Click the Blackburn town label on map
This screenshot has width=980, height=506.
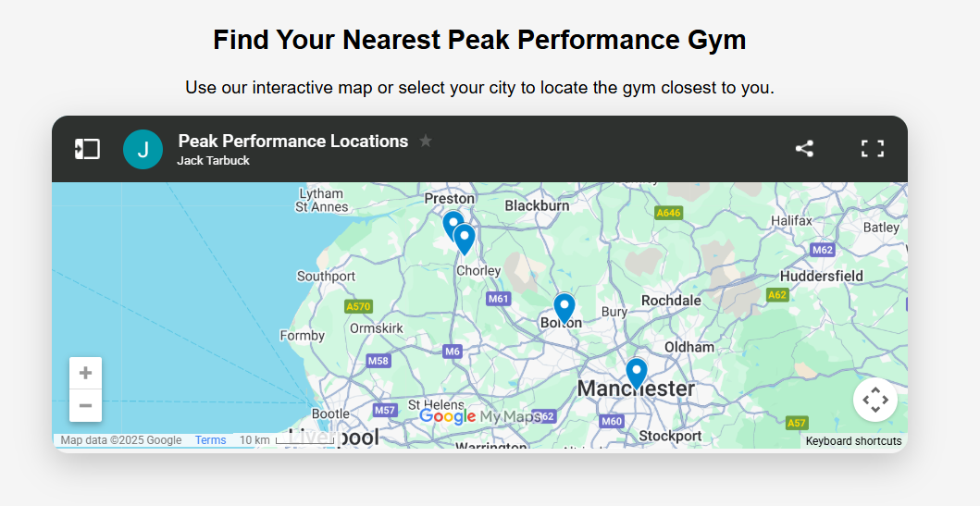tap(537, 205)
